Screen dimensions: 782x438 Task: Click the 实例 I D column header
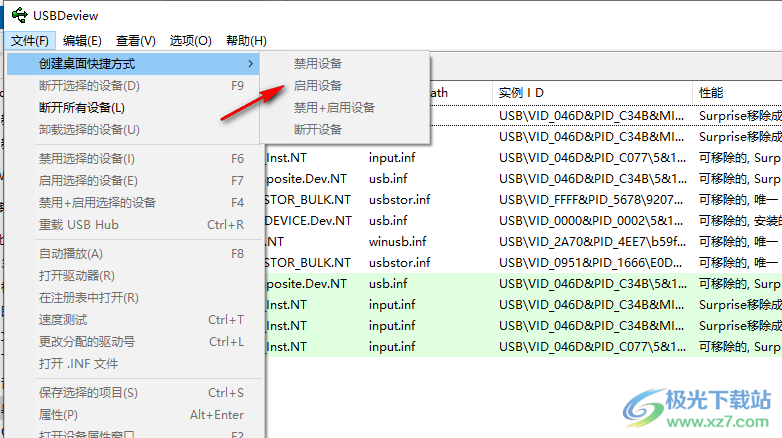(592, 93)
